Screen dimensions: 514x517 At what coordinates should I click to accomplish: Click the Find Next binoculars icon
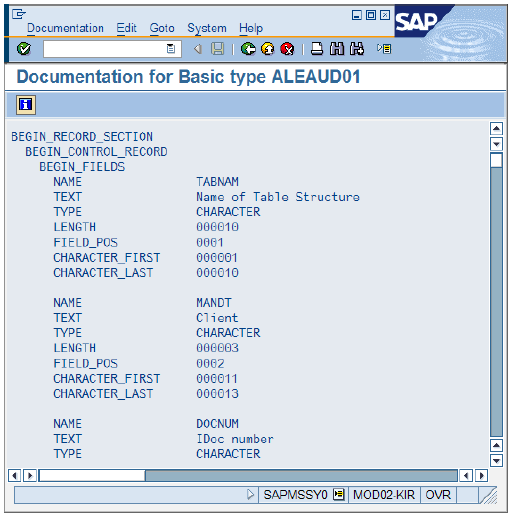[357, 49]
